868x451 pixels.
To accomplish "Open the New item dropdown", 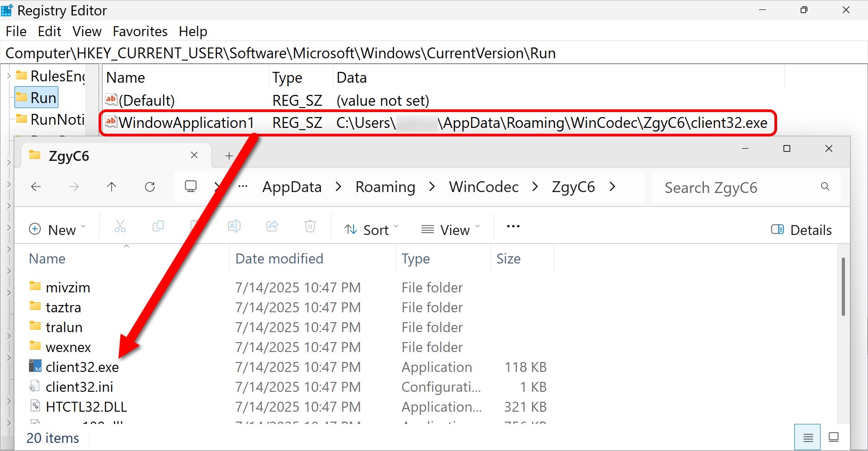I will [x=57, y=230].
